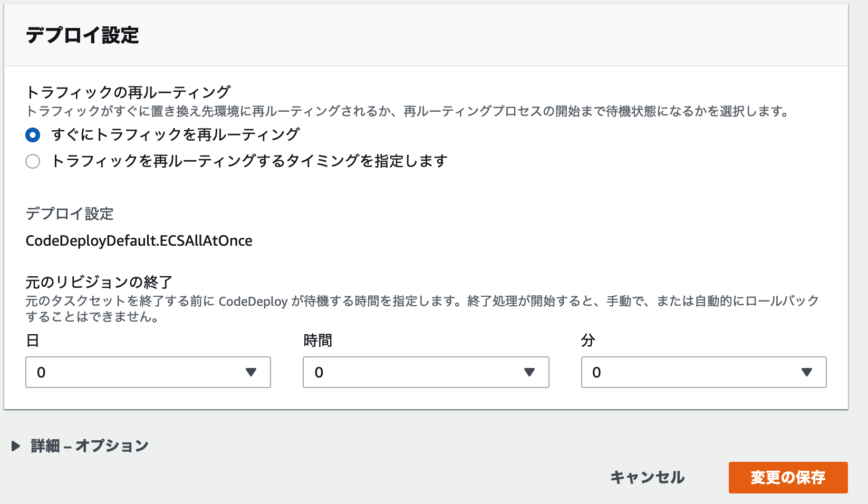
Task: Expand the 詳細 – オプション disclosure triangle
Action: 16,446
